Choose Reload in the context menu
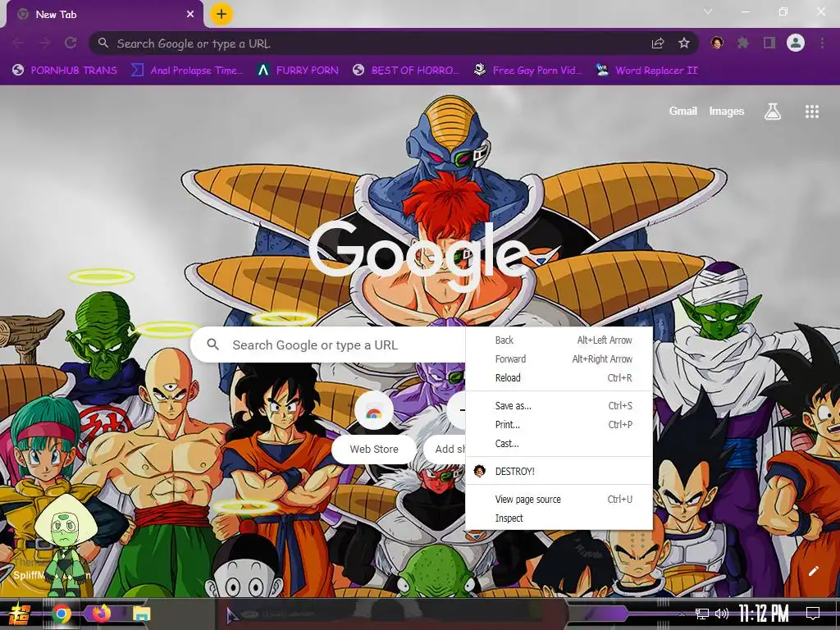The height and width of the screenshot is (630, 840). (559, 377)
